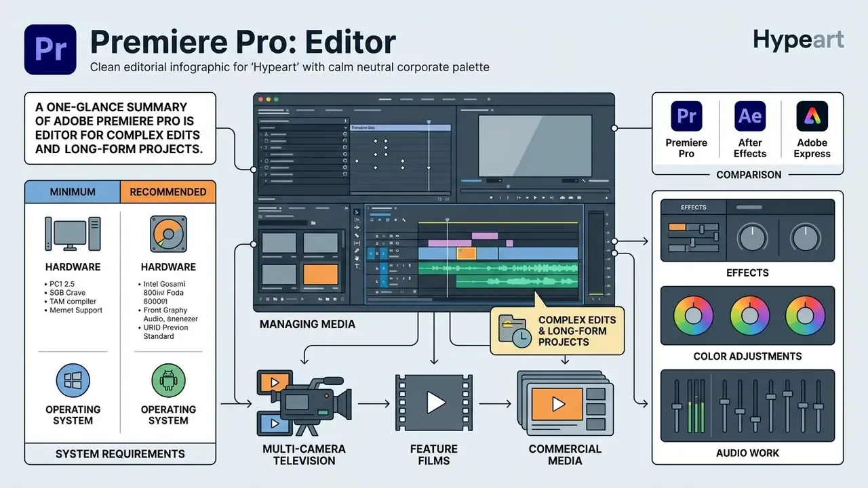Open the Commercial Media play window icon
868x488 pixels.
tap(565, 403)
